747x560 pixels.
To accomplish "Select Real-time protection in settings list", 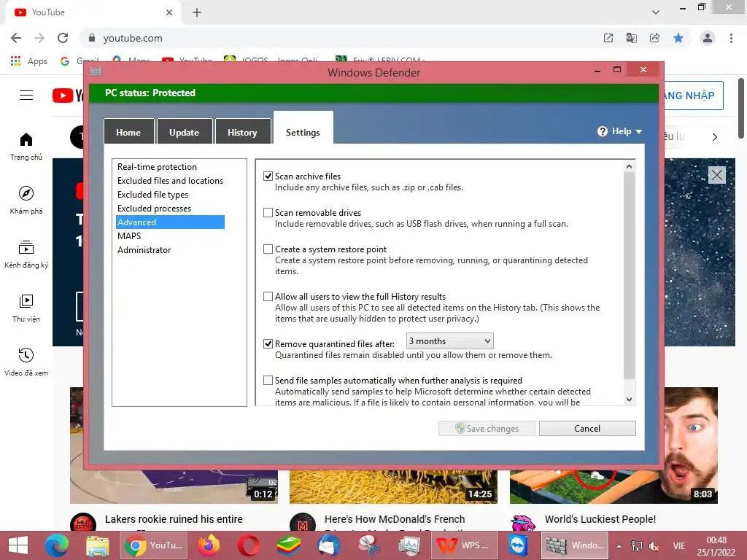I will (x=158, y=167).
